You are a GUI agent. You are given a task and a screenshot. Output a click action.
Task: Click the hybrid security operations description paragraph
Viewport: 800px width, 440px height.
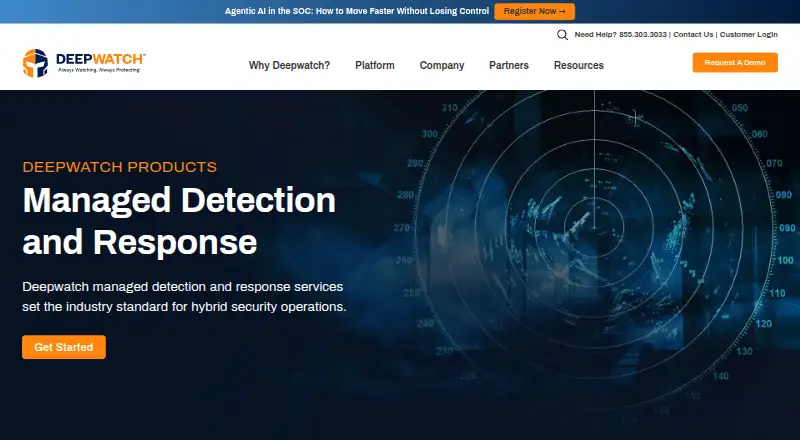click(x=184, y=297)
